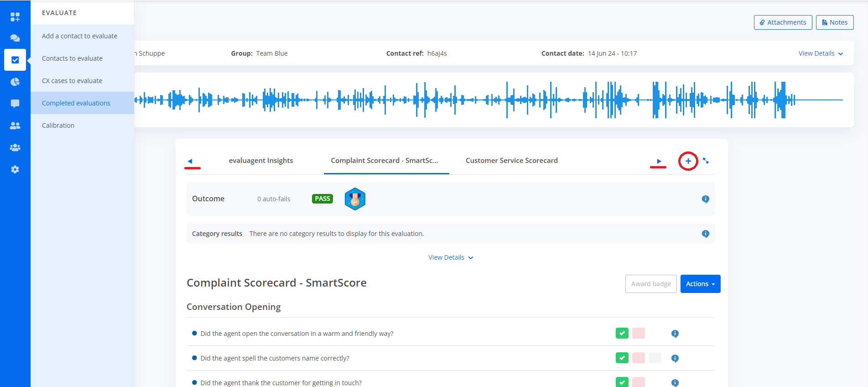Click the green PASS label
Screen dimensions: 868x387
322,199
